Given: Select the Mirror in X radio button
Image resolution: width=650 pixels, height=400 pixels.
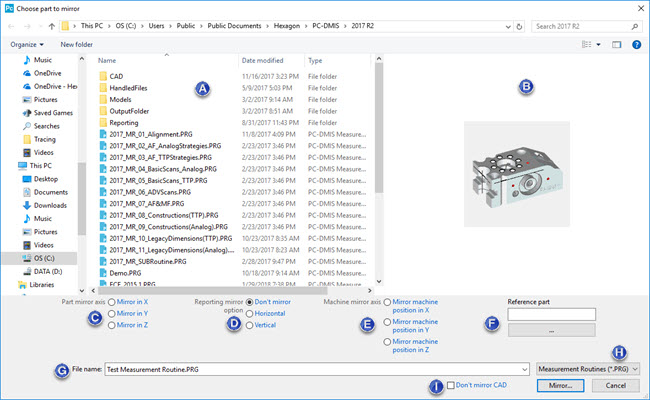Looking at the screenshot, I should pos(113,300).
